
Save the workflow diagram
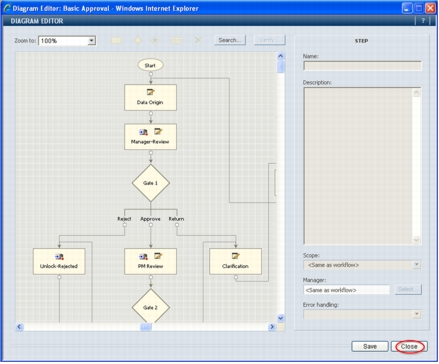[x=370, y=347]
